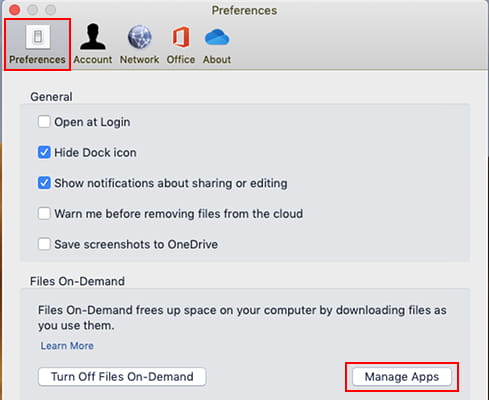Disable Show notifications about sharing or editing
The height and width of the screenshot is (400, 489).
coord(44,183)
